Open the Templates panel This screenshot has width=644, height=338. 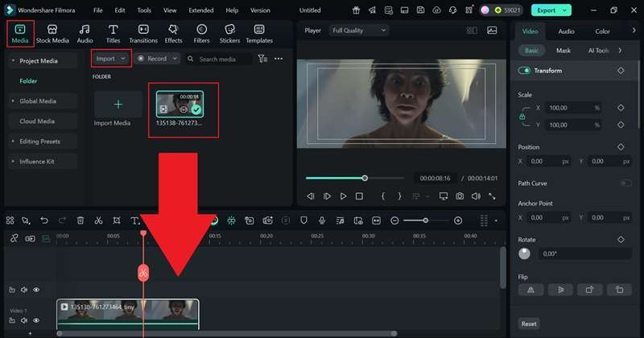[259, 34]
